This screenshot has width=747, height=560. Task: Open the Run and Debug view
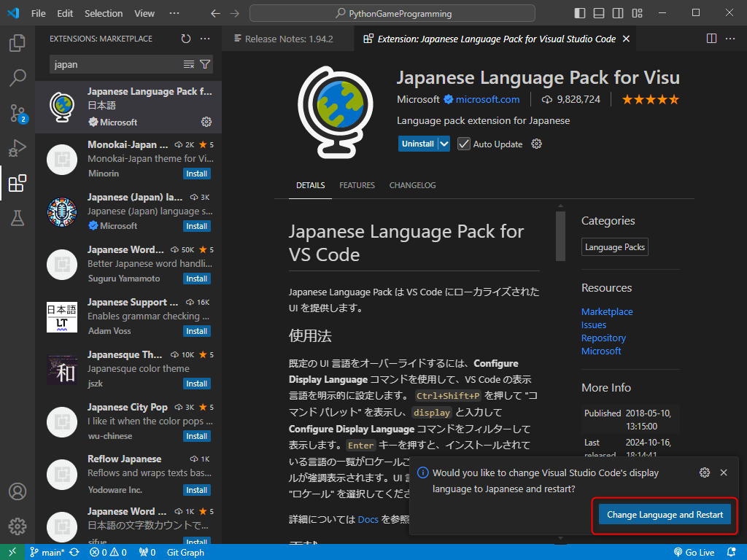(18, 148)
